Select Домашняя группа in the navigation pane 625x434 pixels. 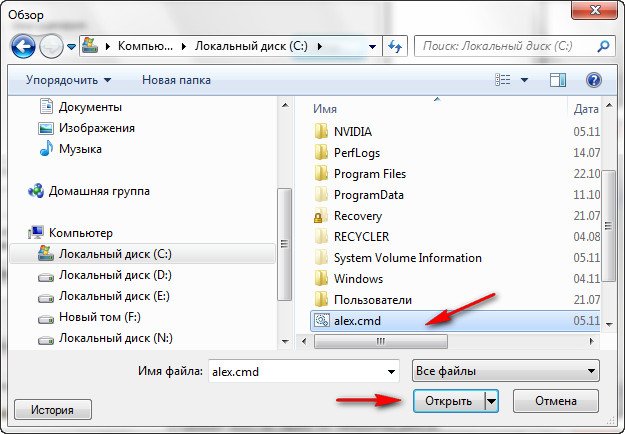point(99,191)
